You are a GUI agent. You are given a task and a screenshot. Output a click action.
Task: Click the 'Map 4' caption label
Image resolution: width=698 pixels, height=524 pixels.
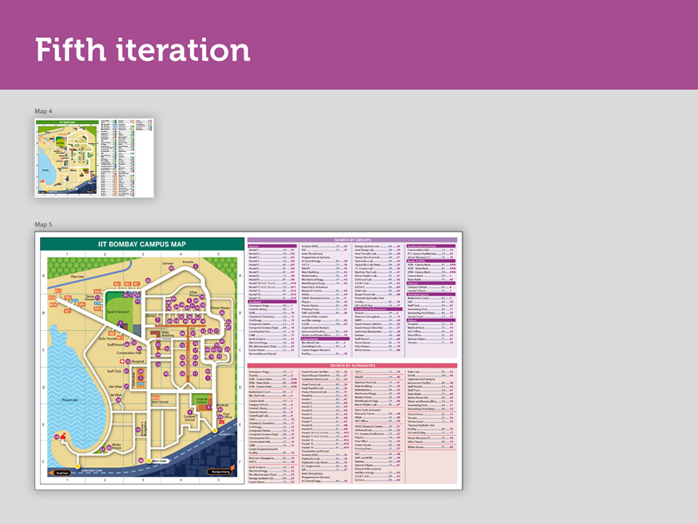[x=44, y=111]
